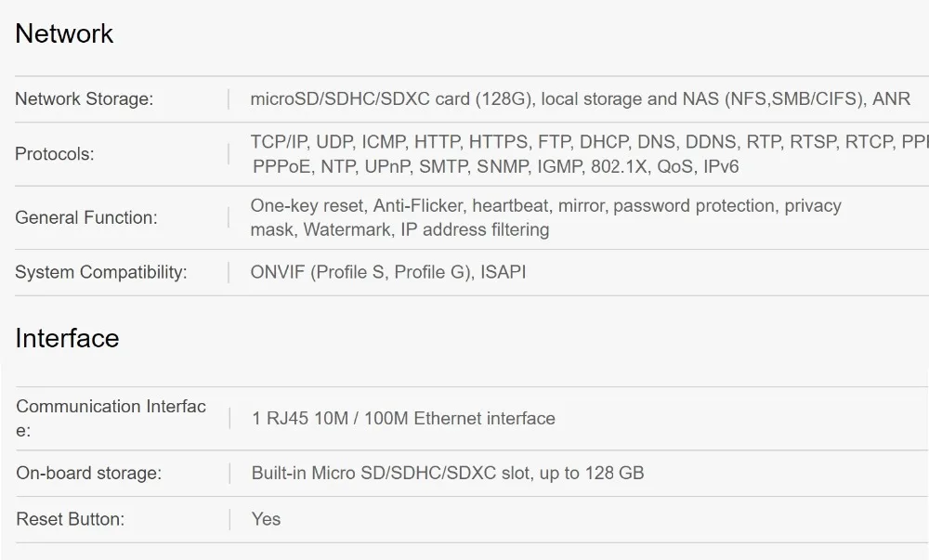Click the Communication Interface label
Viewport: 929px width, 560px height.
point(111,418)
